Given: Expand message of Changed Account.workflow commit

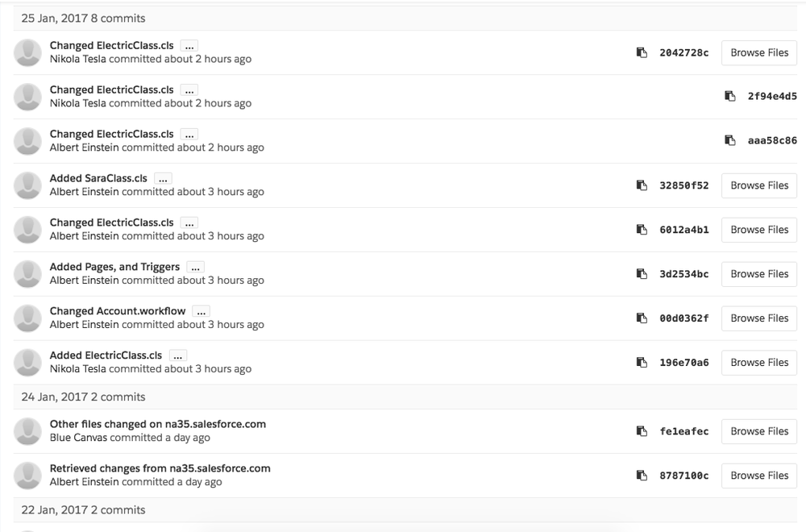Looking at the screenshot, I should (x=201, y=311).
